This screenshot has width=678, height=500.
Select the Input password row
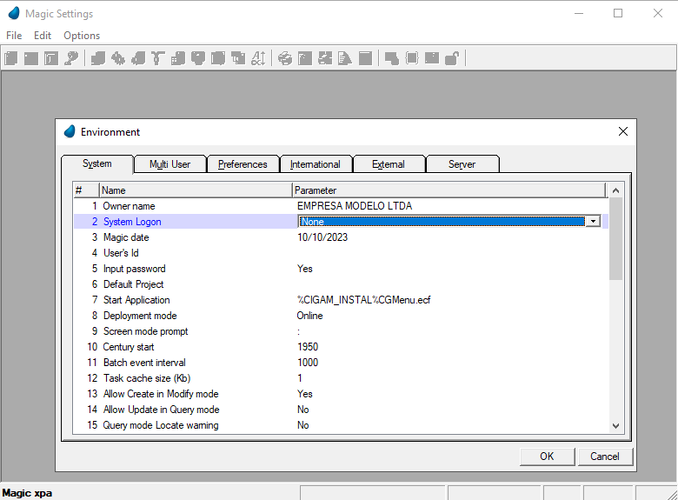pyautogui.click(x=340, y=269)
